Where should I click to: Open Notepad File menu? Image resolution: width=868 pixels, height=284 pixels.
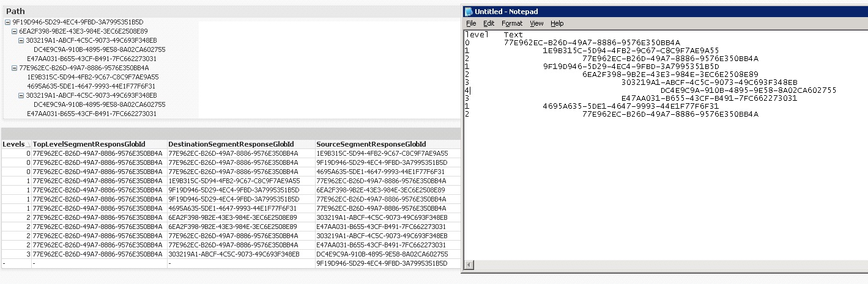pos(471,23)
